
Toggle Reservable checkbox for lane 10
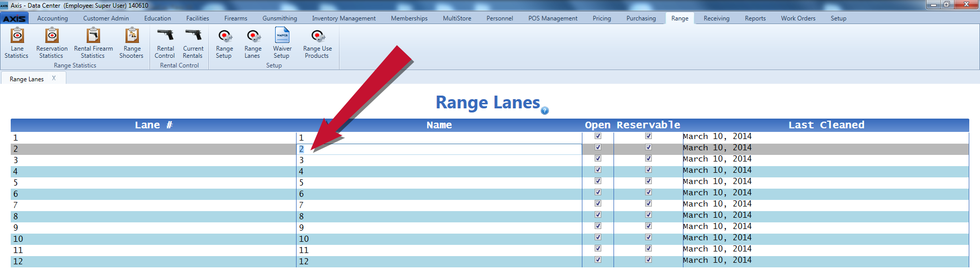point(648,237)
